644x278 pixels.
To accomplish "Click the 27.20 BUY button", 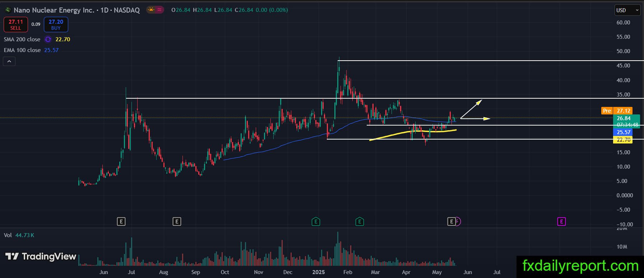I will pos(56,24).
